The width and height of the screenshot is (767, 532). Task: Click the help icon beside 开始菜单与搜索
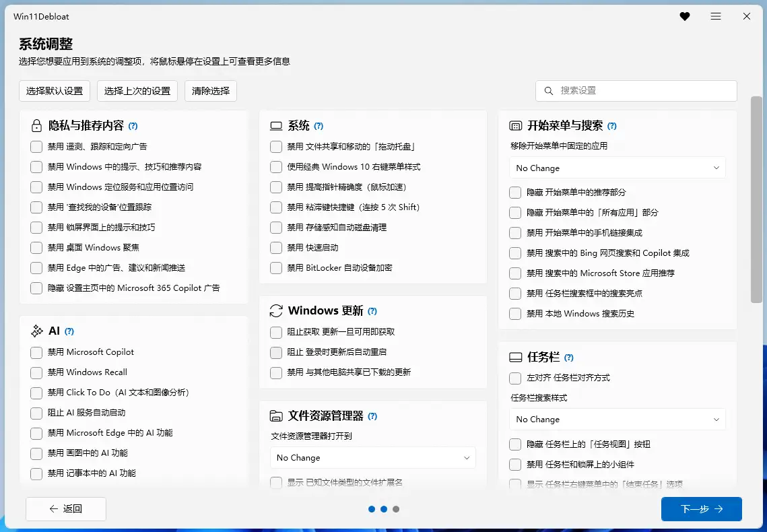click(x=612, y=126)
